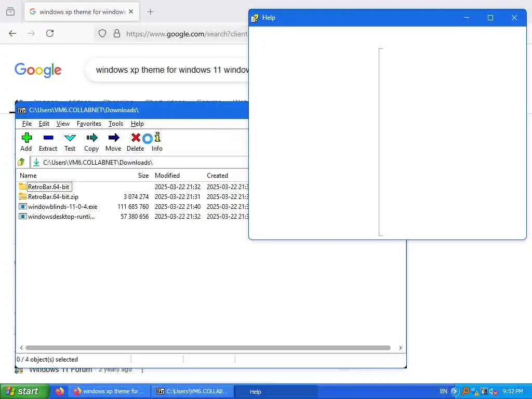Close the windows xp theme browser tab
532x399 pixels.
pos(131,11)
